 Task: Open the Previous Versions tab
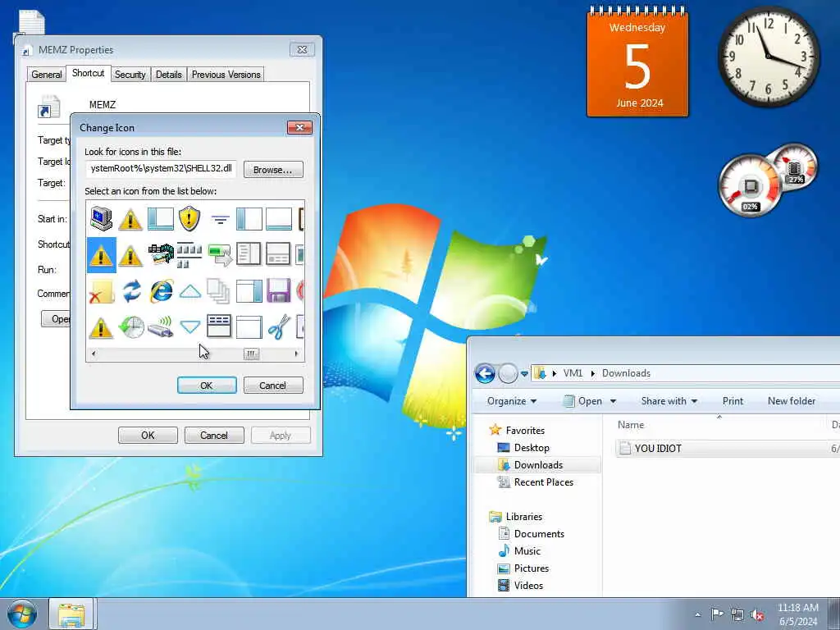(226, 75)
